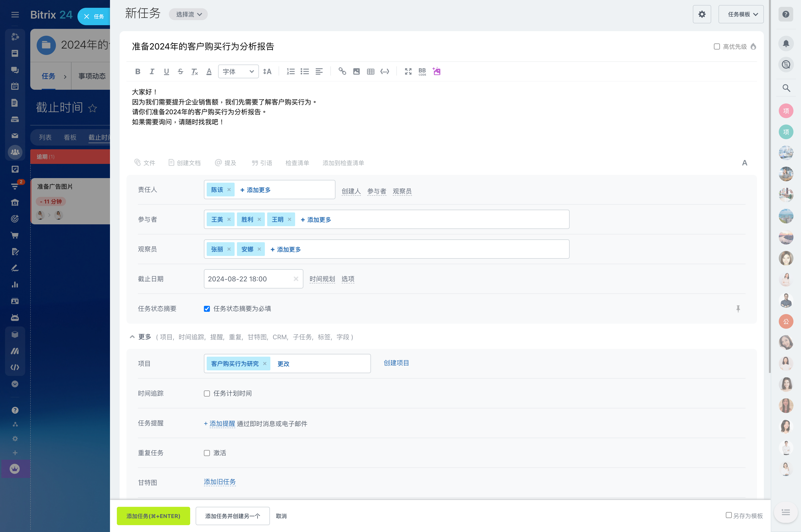Open the 检查清单 option
This screenshot has width=801, height=532.
point(297,163)
